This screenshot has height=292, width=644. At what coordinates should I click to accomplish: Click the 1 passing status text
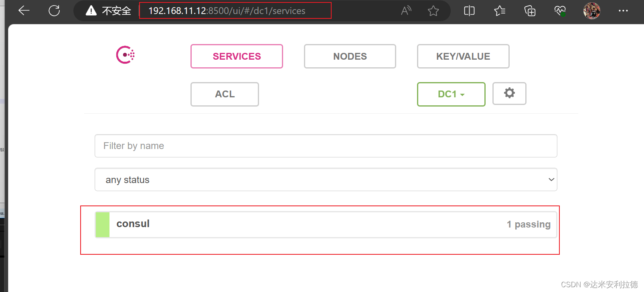pyautogui.click(x=529, y=224)
